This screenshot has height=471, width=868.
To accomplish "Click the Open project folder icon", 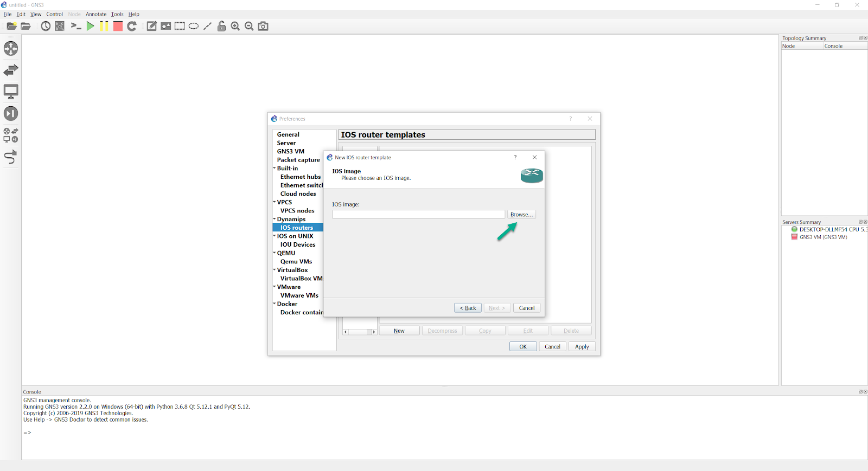I will click(25, 26).
